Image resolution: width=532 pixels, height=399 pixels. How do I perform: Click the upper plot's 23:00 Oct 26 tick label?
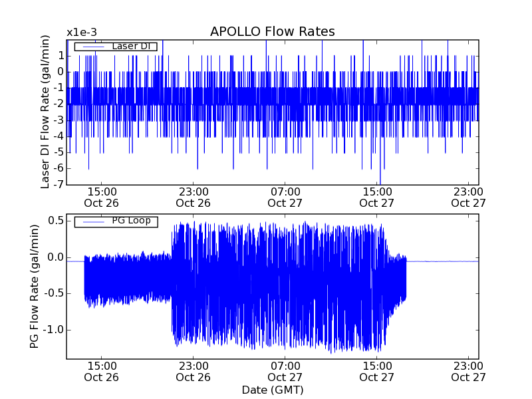pos(193,197)
